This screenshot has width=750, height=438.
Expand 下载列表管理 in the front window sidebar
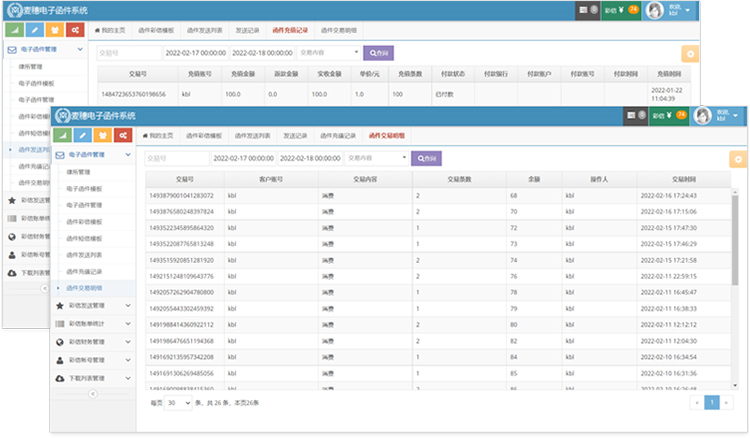(92, 377)
